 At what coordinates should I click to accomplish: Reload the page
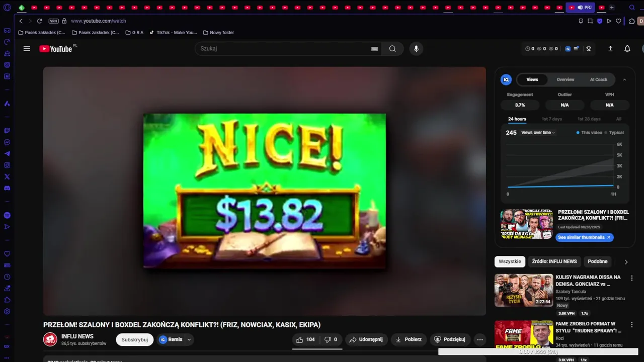click(x=39, y=21)
